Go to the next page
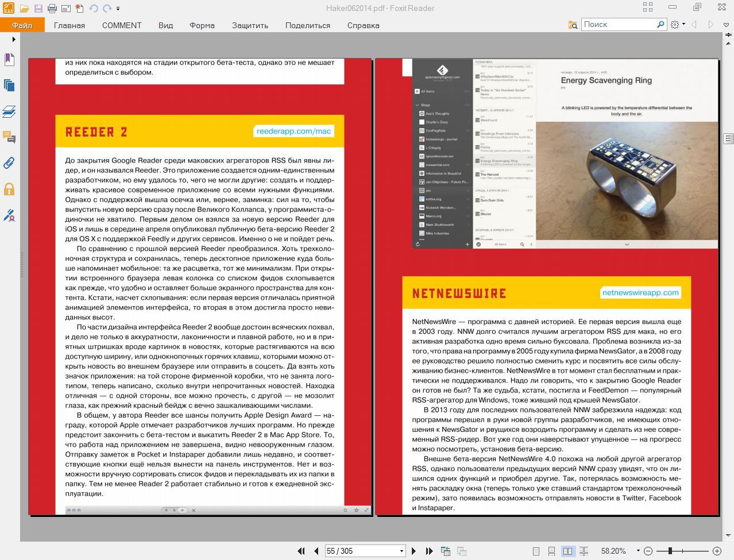 414,551
